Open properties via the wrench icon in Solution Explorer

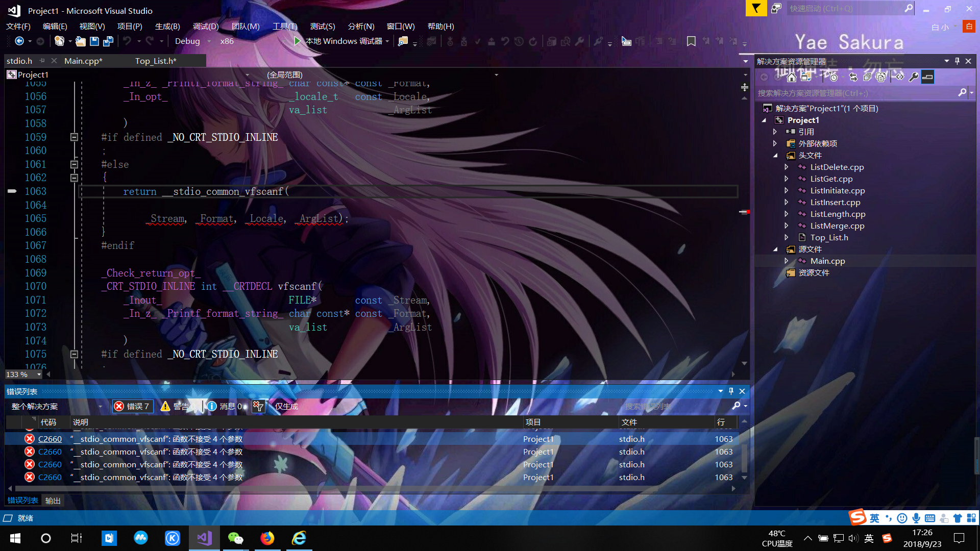coord(914,77)
